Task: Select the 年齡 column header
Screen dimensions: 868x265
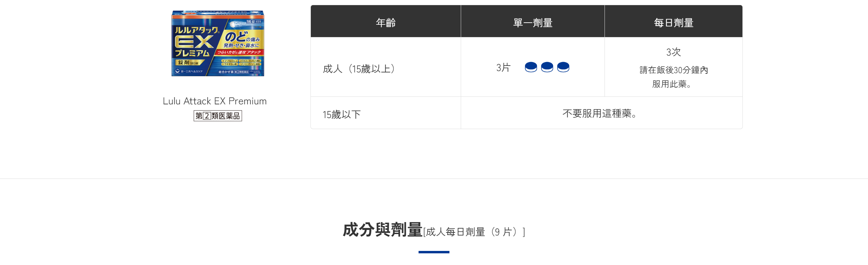Action: pos(386,23)
